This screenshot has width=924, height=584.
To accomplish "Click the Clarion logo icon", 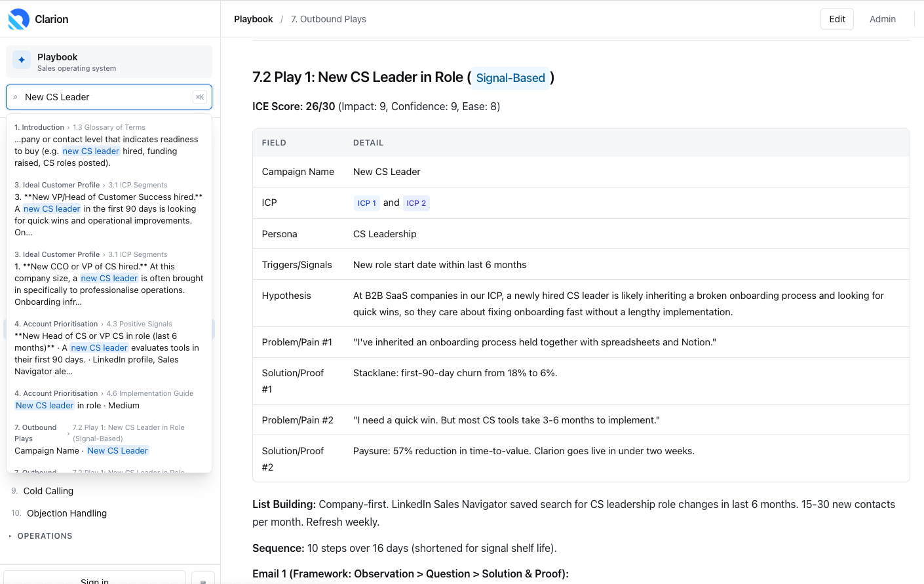I will click(x=18, y=19).
